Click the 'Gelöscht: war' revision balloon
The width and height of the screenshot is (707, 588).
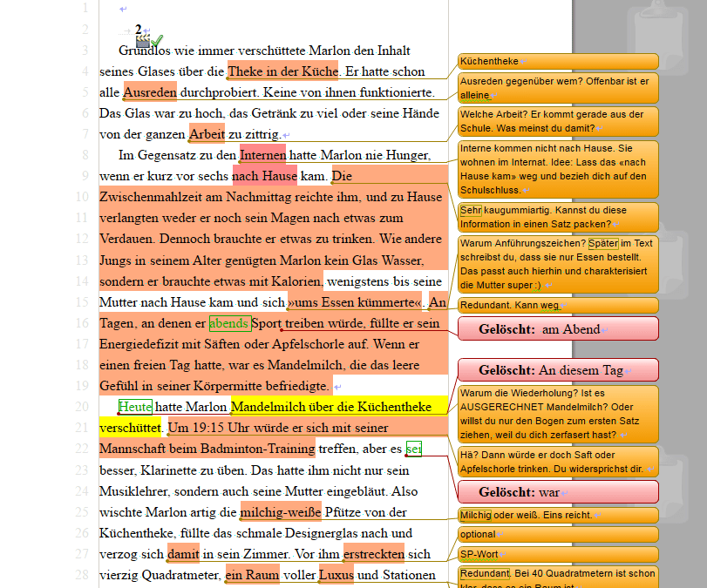(558, 491)
